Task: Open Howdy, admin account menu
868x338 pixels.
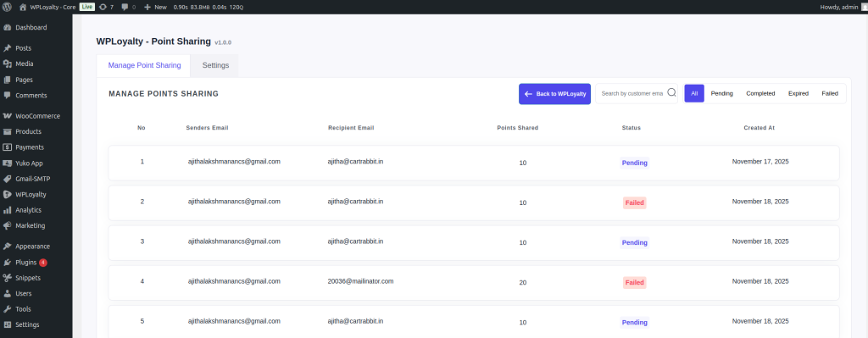Action: [x=839, y=7]
